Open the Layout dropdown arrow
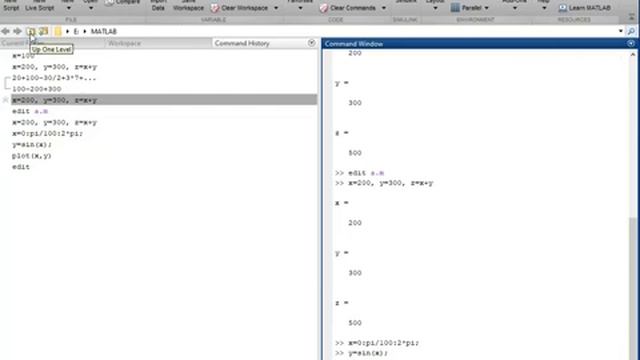Screen dimensions: 640x360 435,8
